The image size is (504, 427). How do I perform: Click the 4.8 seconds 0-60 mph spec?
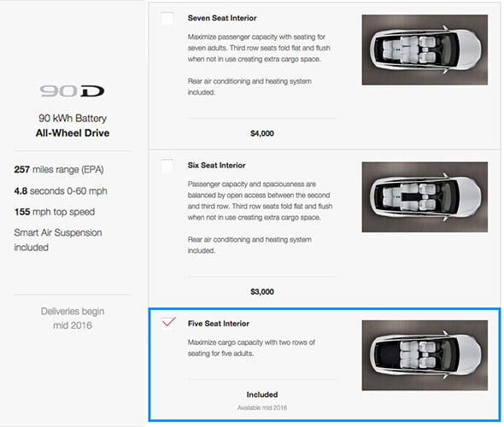(61, 190)
